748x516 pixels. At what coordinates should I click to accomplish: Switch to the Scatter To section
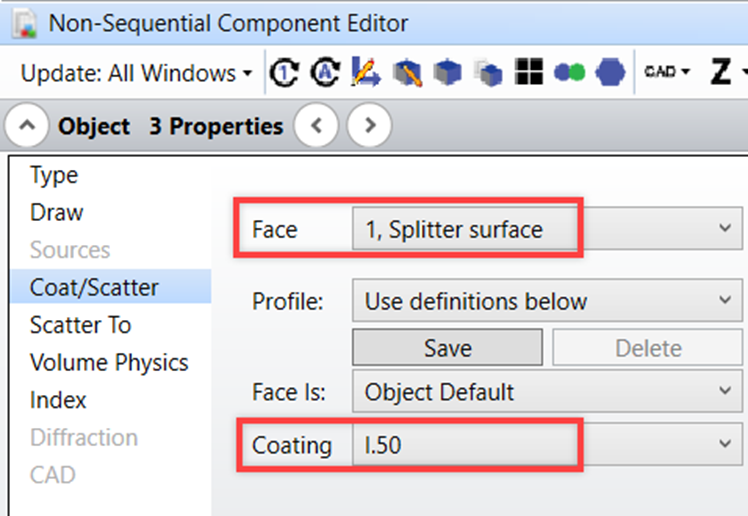(x=80, y=325)
